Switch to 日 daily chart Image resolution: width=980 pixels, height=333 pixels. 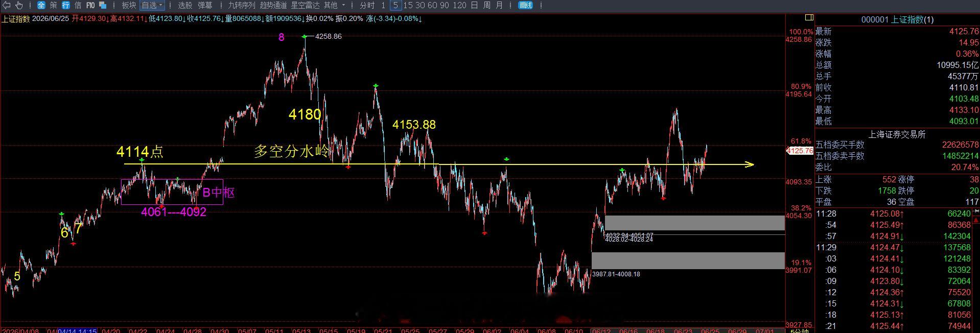474,5
